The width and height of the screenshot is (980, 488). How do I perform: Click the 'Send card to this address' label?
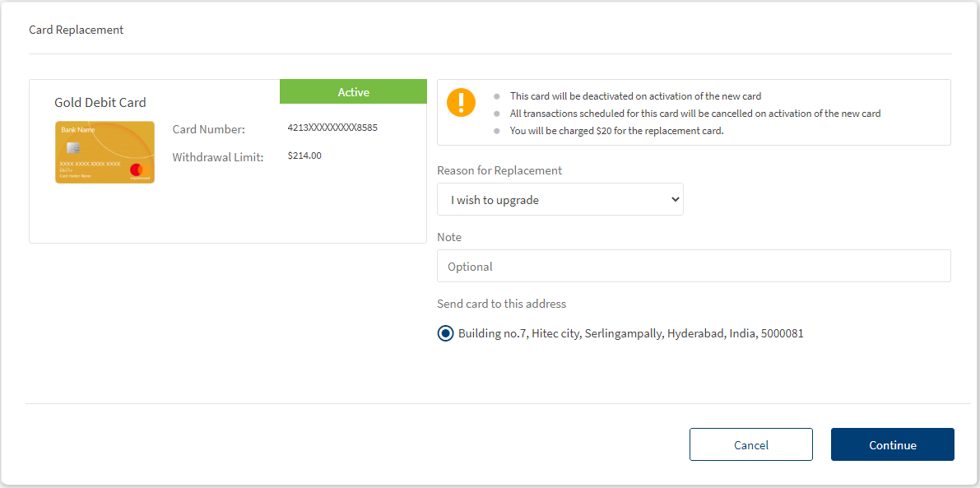click(501, 304)
